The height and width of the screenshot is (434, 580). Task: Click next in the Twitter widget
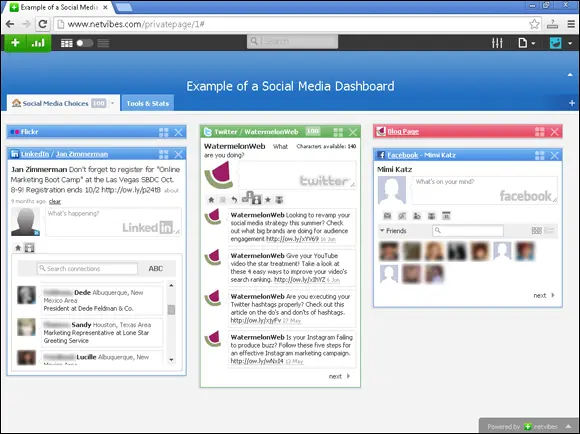[339, 376]
